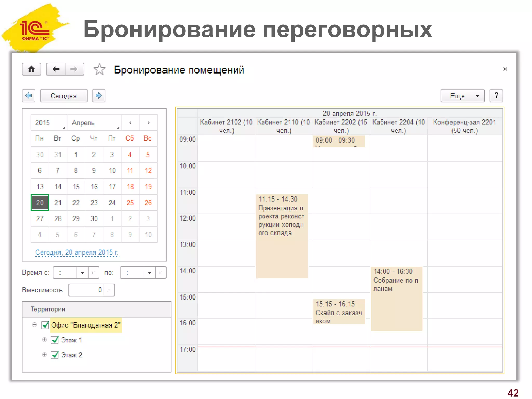Show previous day with blue left arrow
Viewport: 532px width, 399px height.
click(x=29, y=96)
